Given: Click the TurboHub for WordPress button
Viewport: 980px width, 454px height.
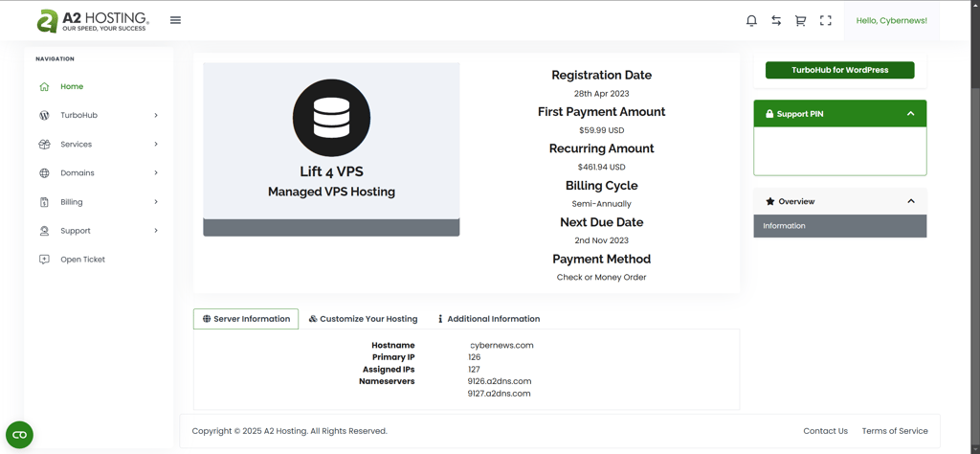Looking at the screenshot, I should pos(840,70).
